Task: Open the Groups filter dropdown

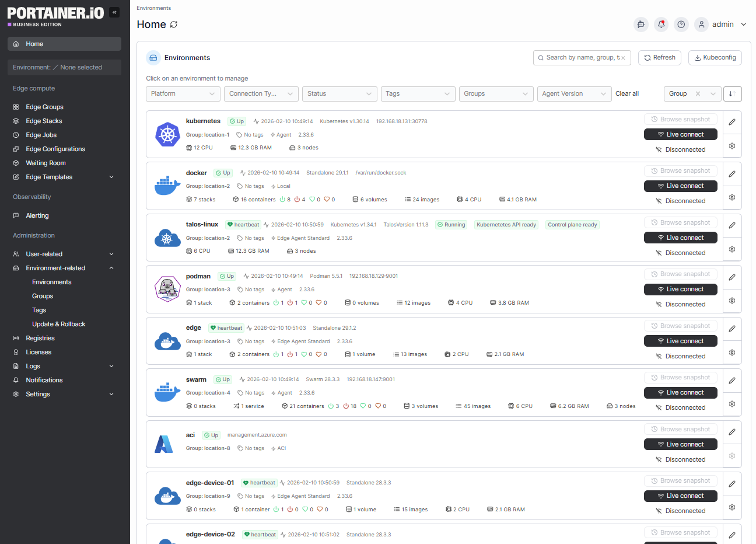Action: point(496,93)
